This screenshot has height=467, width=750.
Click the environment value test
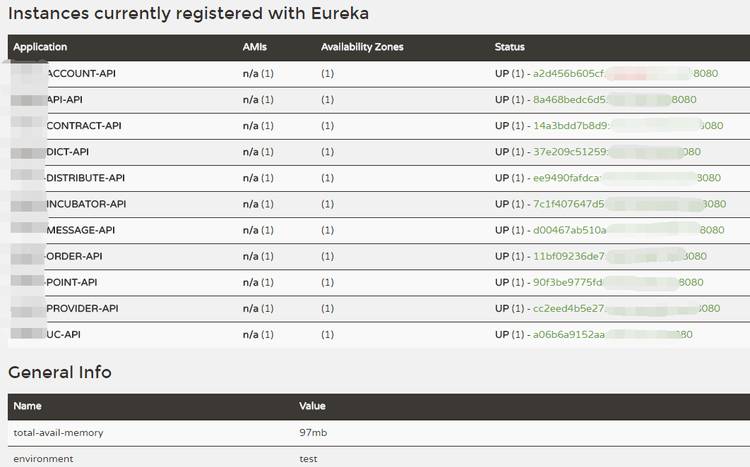click(x=308, y=458)
